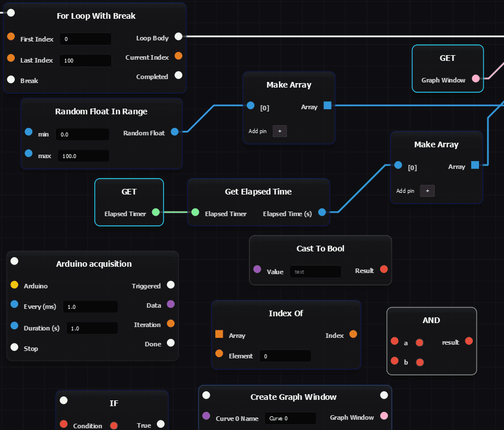
Task: Click the purple Data output pin
Action: point(170,305)
